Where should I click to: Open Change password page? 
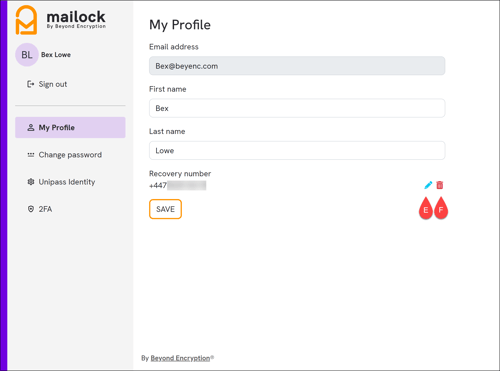point(70,155)
